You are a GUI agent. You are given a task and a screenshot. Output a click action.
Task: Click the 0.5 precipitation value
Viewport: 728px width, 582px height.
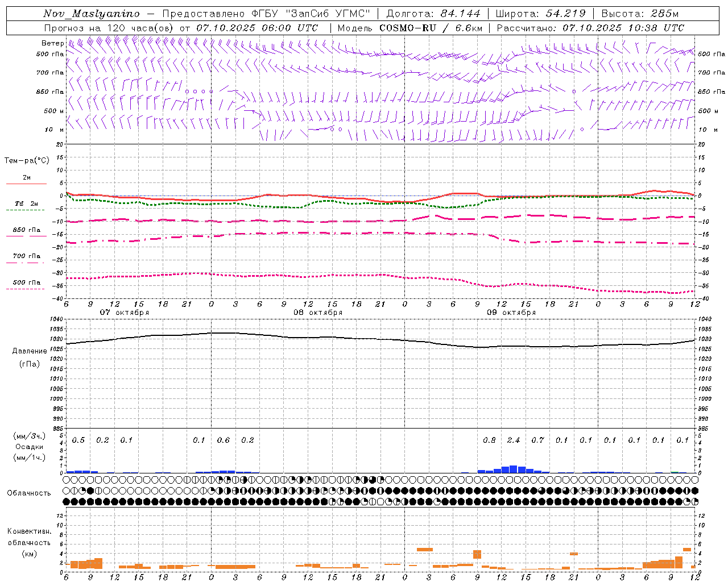coord(78,440)
